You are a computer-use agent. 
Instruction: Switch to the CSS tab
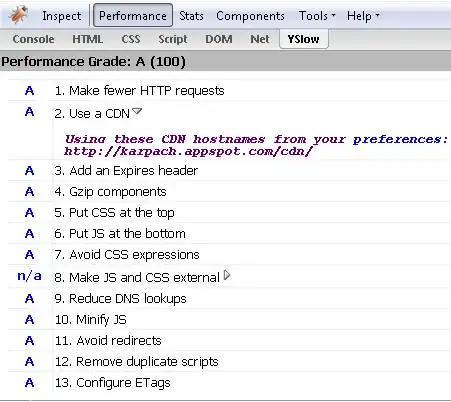131,39
